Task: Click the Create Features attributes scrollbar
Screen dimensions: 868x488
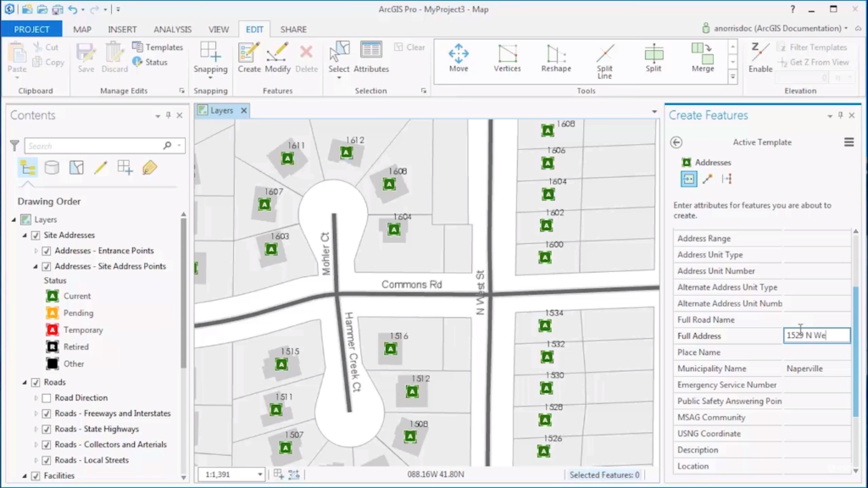Action: click(856, 352)
